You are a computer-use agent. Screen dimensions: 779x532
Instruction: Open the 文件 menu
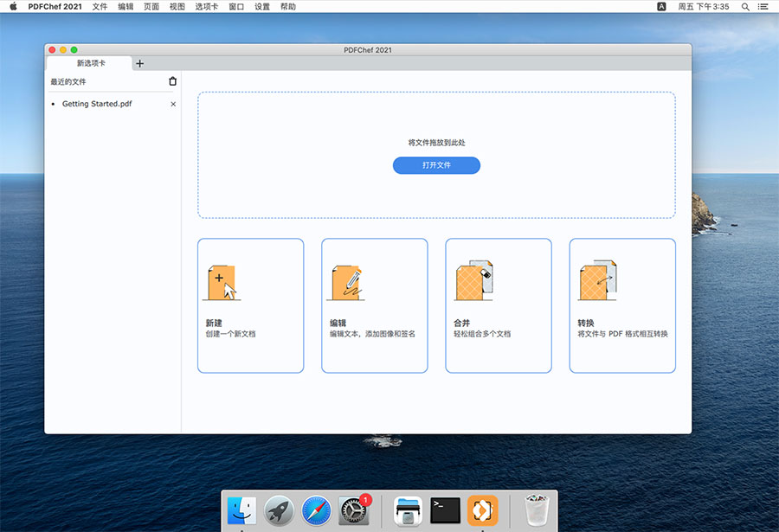[100, 6]
